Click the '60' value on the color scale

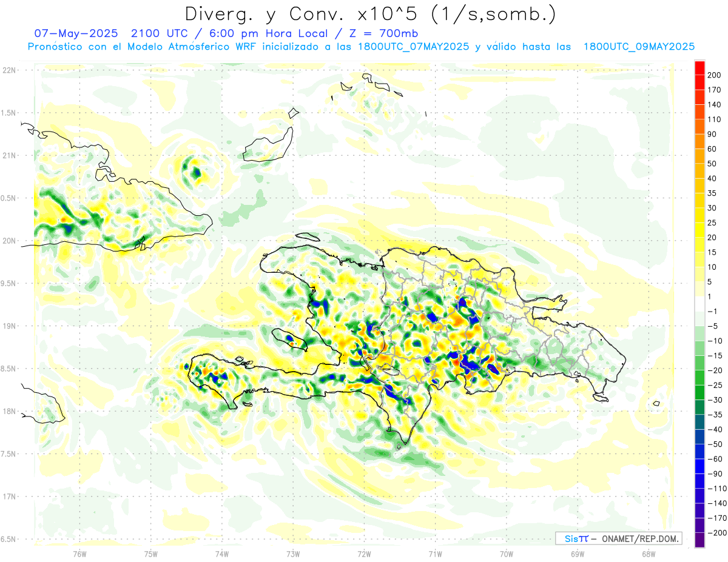(713, 149)
